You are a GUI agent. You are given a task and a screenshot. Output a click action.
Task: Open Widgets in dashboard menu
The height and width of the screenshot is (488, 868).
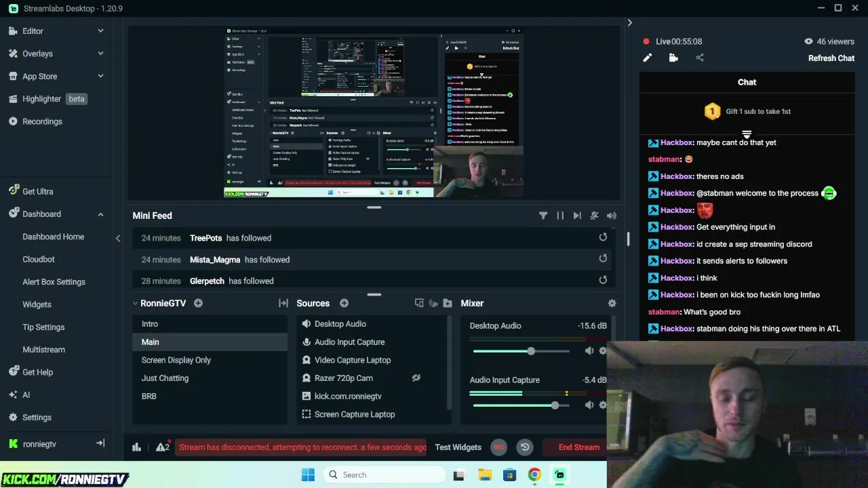coord(37,304)
